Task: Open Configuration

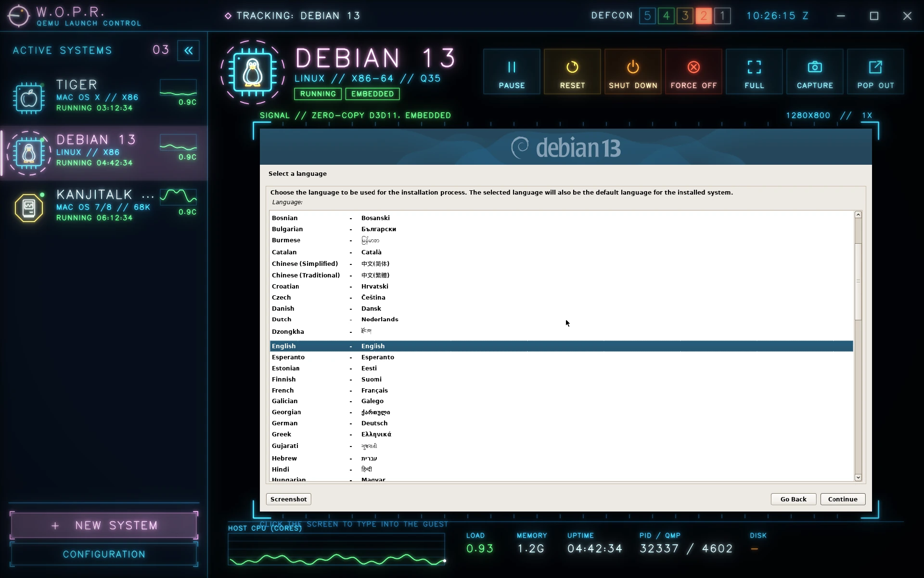Action: pyautogui.click(x=104, y=554)
